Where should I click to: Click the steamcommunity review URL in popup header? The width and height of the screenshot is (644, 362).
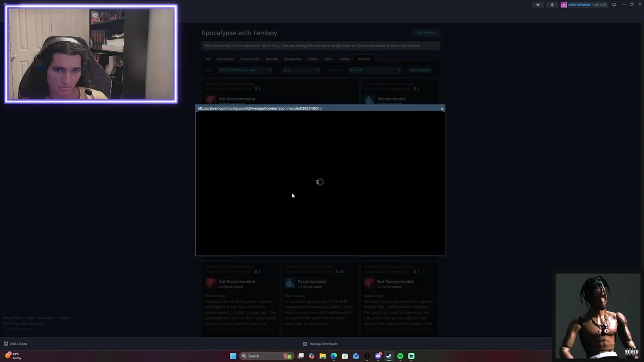(258, 108)
